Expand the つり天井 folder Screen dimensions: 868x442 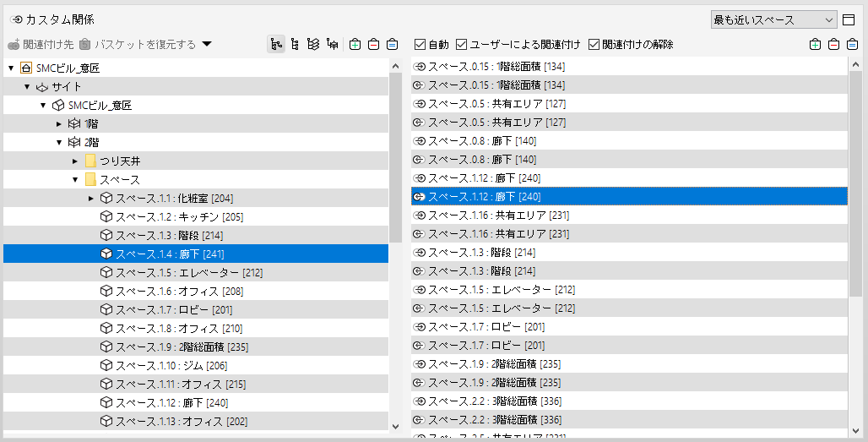(75, 161)
